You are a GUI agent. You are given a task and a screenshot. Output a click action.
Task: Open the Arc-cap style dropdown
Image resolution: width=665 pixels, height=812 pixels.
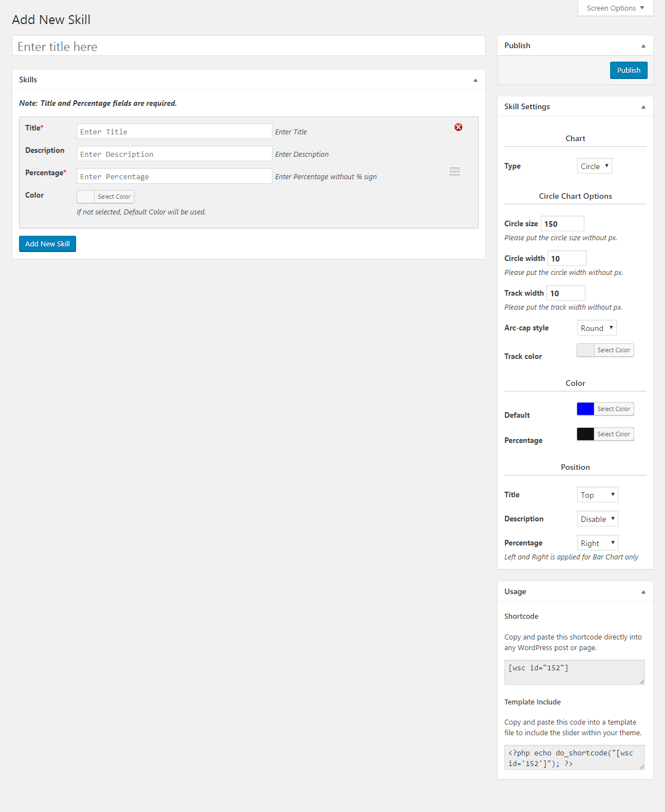tap(597, 328)
